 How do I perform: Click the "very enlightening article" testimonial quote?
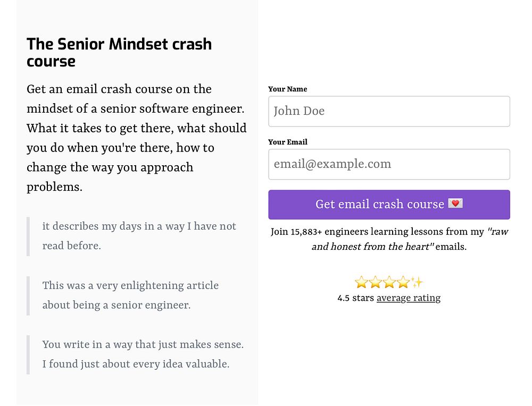point(130,295)
